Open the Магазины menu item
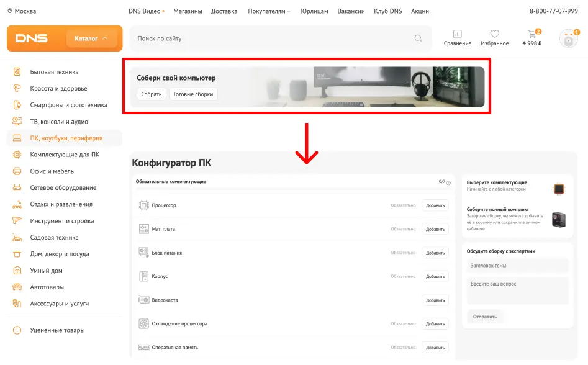 click(188, 11)
